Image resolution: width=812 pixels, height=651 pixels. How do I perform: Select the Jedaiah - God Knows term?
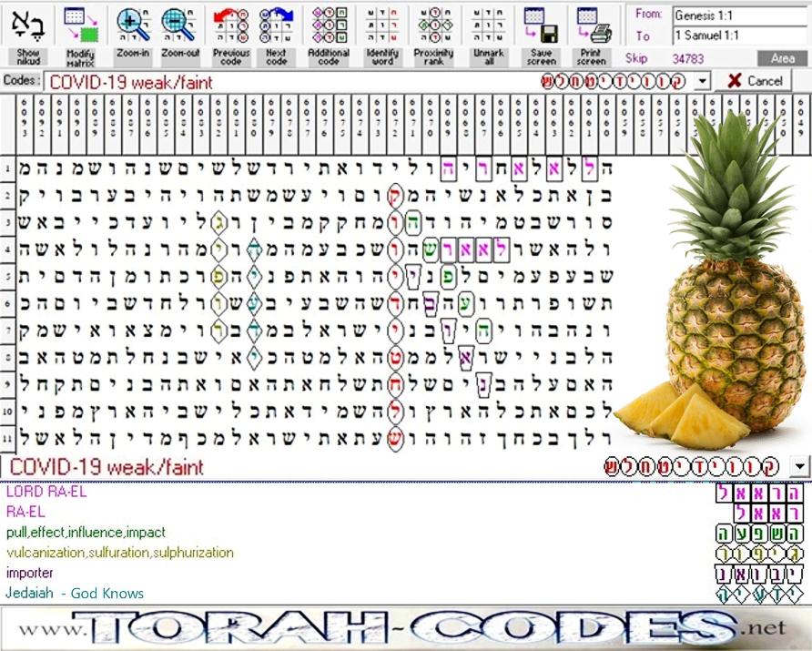[x=75, y=593]
